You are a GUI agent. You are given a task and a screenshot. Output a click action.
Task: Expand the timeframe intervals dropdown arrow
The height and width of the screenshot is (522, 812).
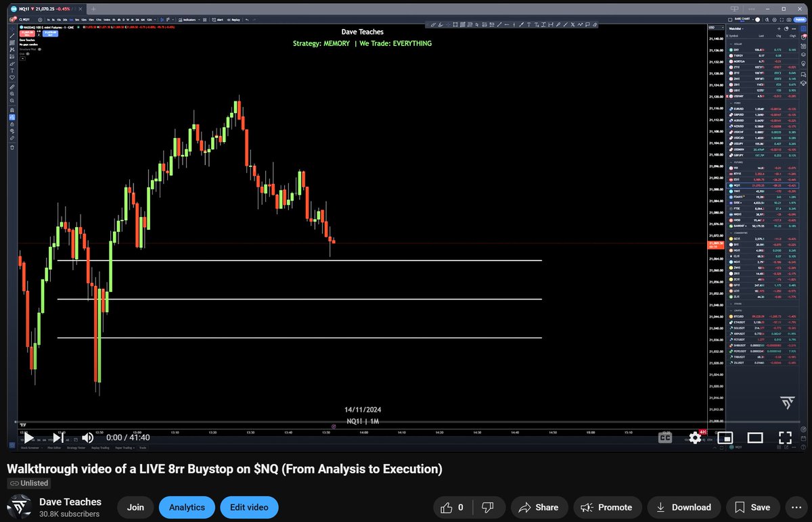[155, 20]
